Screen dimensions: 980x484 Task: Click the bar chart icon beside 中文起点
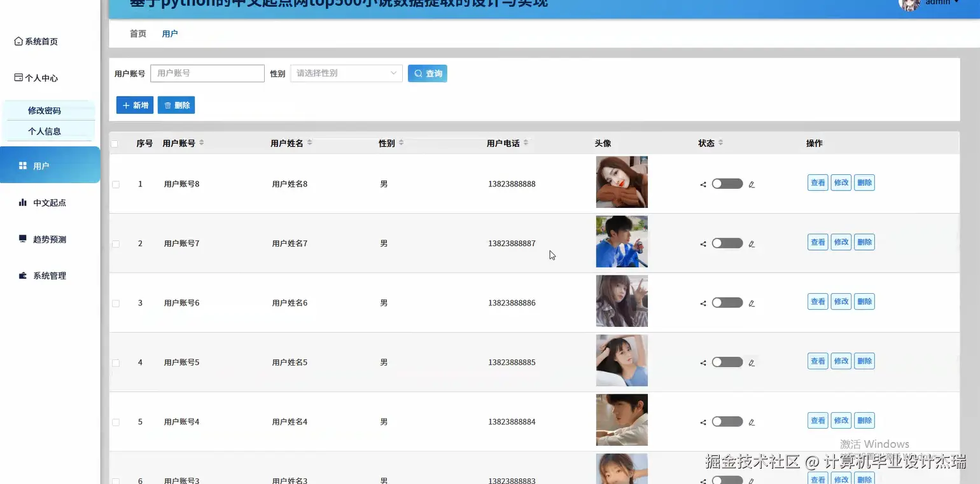23,203
